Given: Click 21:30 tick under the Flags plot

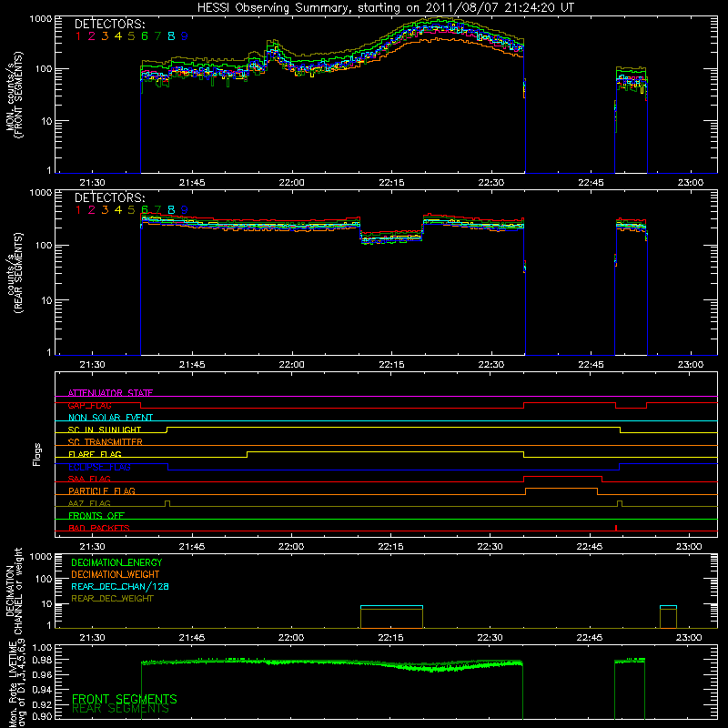Looking at the screenshot, I should click(92, 547).
